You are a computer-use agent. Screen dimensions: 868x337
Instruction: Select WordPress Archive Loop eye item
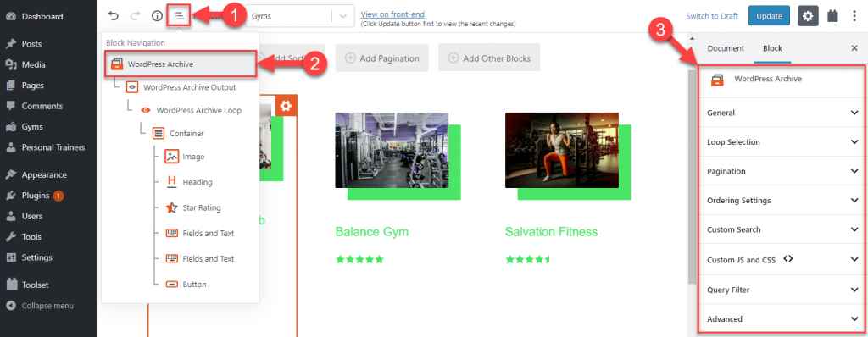coord(192,110)
